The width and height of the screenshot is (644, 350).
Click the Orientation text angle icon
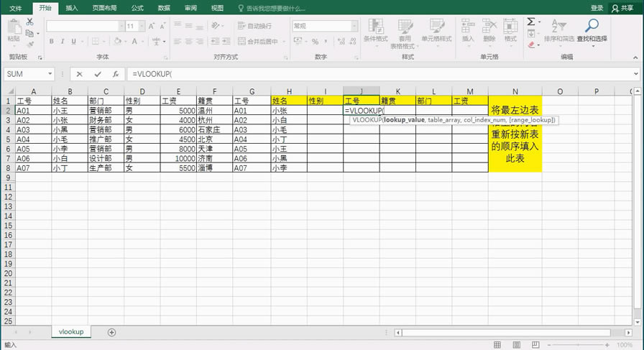click(x=216, y=26)
